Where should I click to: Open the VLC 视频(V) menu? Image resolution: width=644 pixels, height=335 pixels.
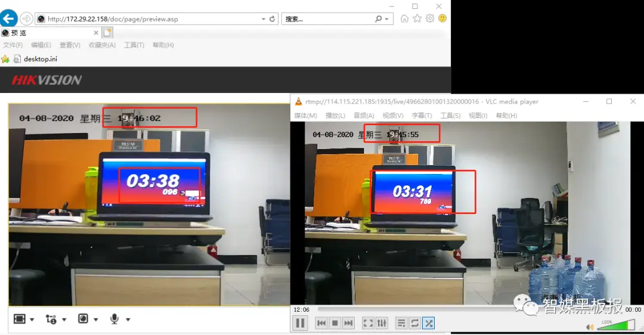point(393,116)
